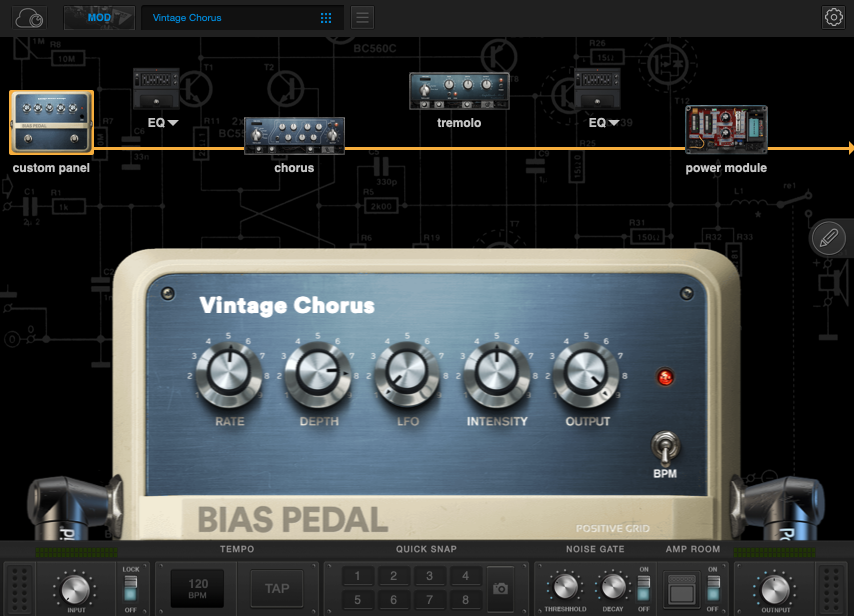Screen dimensions: 854x616
Task: Select the first EQ module after custom panel
Action: pos(156,88)
